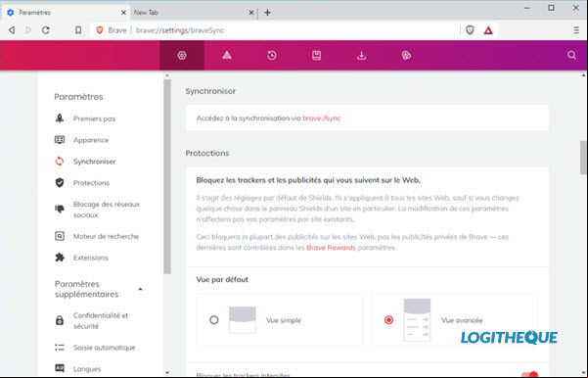
Task: Open the browser hamburger menu
Action: [x=576, y=30]
